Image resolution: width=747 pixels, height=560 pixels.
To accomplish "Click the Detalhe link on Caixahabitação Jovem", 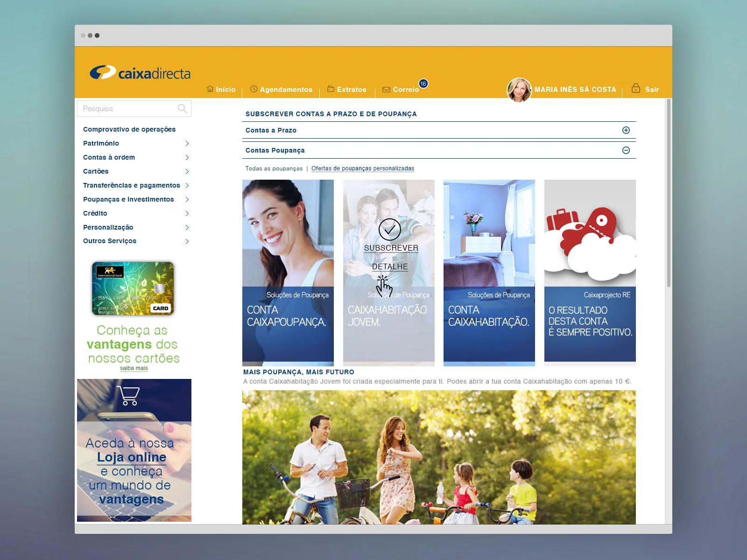I will 390,267.
